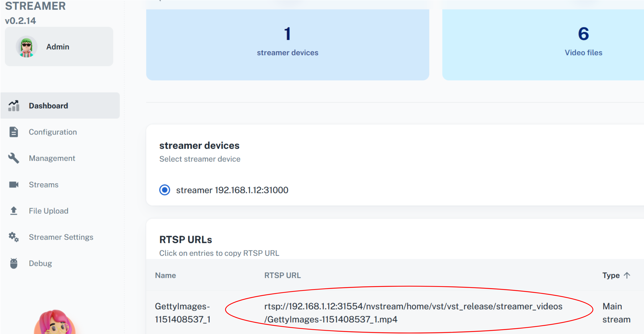This screenshot has width=644, height=334.
Task: Go to Streams page
Action: 43,185
